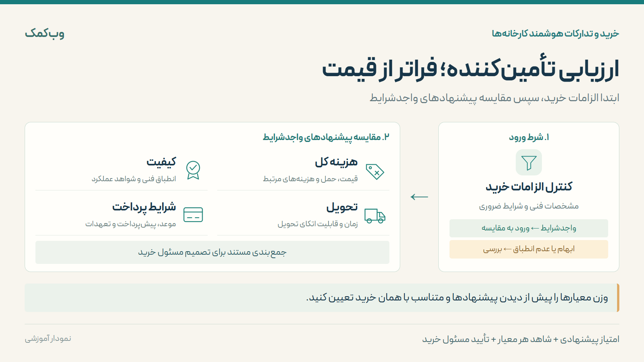Viewport: 644px width, 362px height.
Task: Click the heading ۱. شرط ورود
Action: click(529, 137)
